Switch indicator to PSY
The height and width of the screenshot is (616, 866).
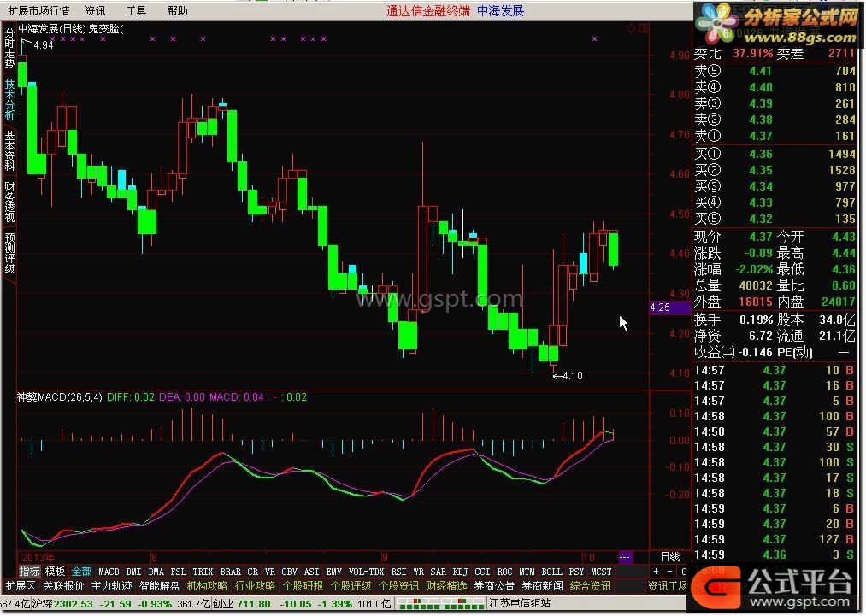[x=576, y=572]
